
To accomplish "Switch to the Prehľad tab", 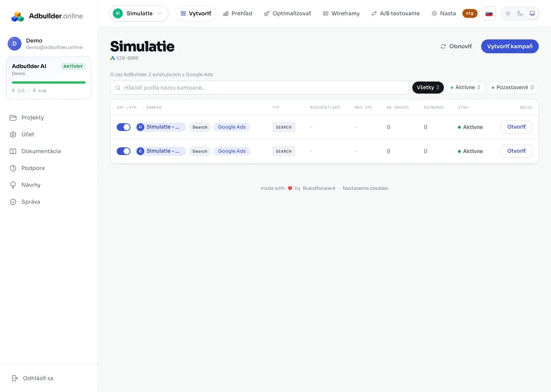I will [238, 13].
